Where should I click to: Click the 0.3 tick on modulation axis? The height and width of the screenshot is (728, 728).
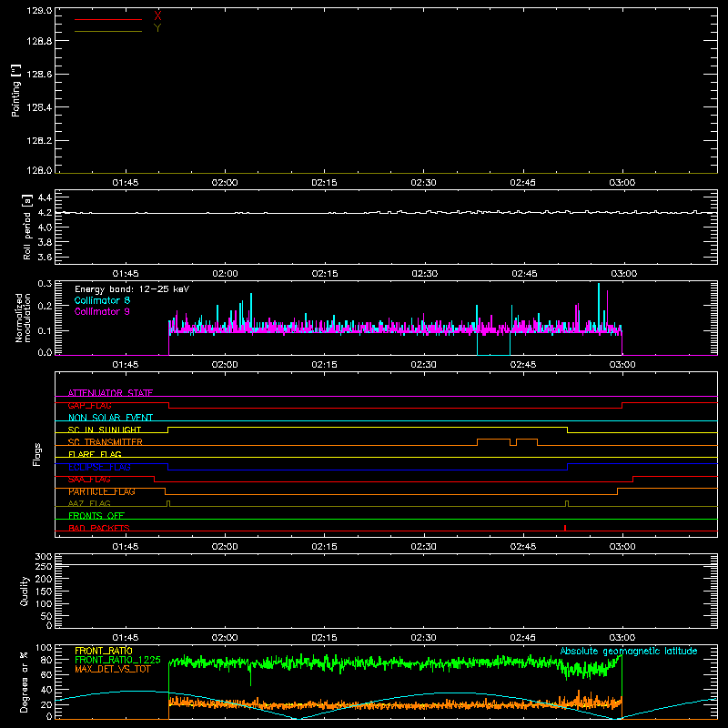(x=45, y=284)
